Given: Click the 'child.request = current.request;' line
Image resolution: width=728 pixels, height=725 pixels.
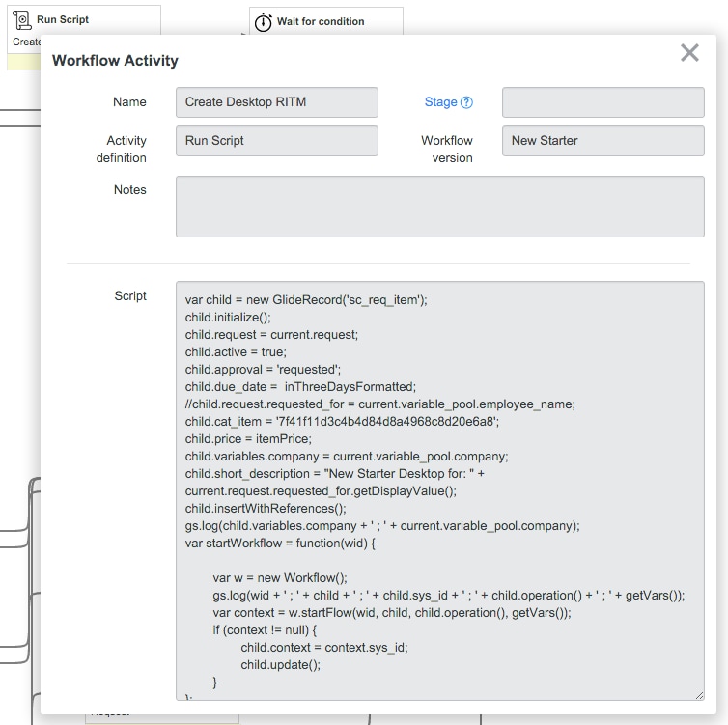Looking at the screenshot, I should (271, 335).
